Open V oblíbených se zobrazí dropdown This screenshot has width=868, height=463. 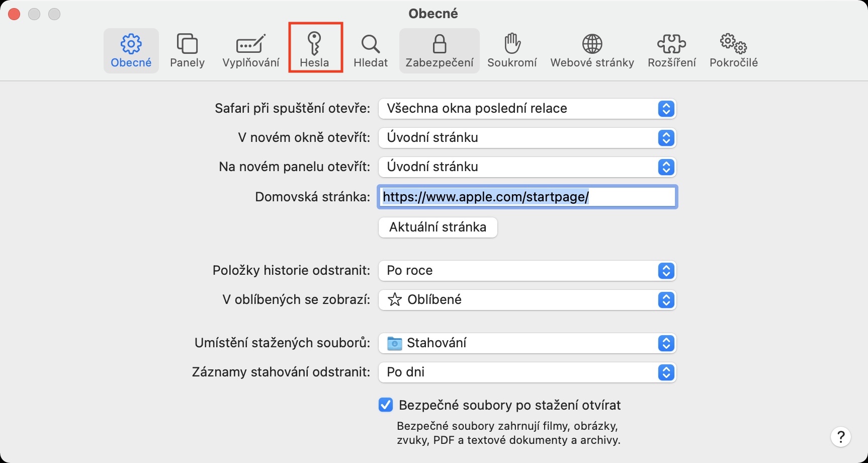tap(527, 300)
